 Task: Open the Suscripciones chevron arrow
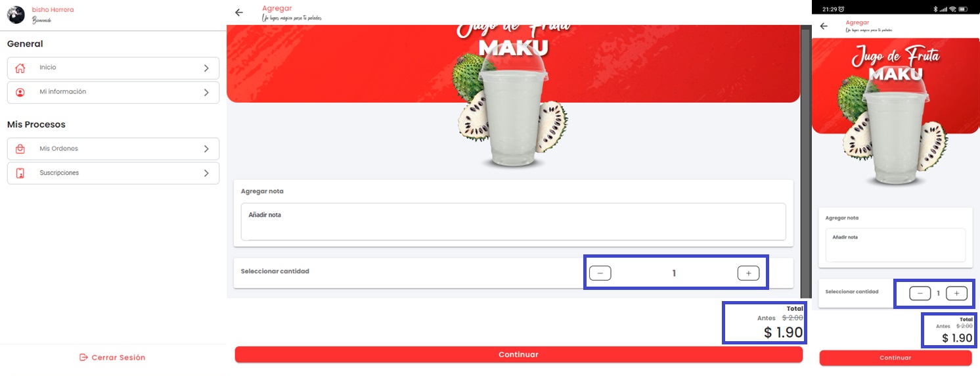tap(206, 173)
